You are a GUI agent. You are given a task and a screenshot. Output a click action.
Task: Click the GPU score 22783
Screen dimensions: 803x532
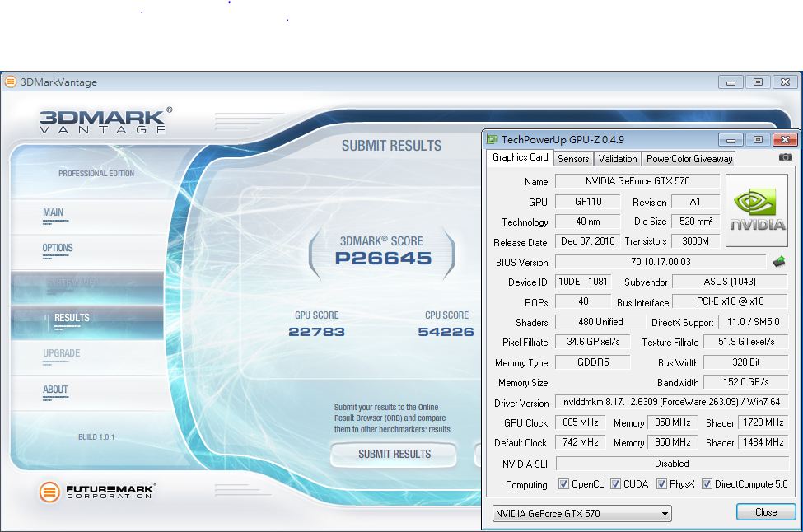coord(316,332)
